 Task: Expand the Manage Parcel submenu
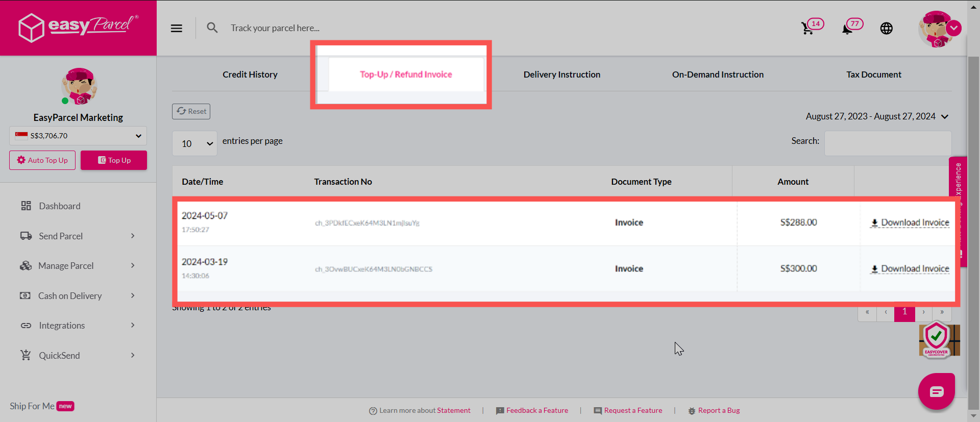[x=133, y=265]
